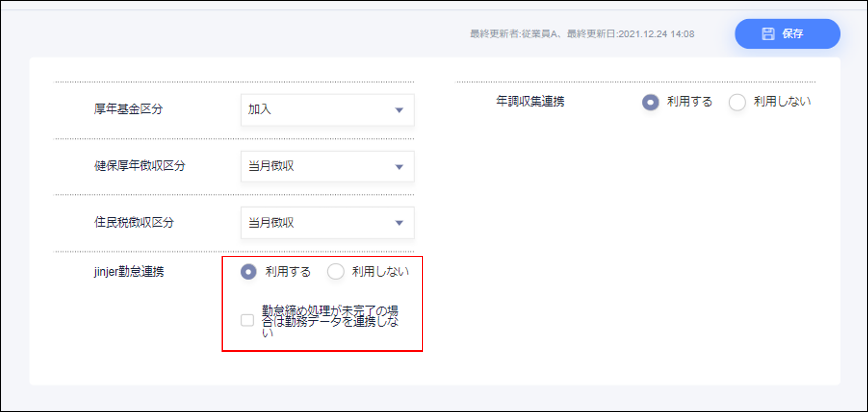Click the jinjer勤怠連携 label
Viewport: 868px width, 412px height.
(x=129, y=271)
